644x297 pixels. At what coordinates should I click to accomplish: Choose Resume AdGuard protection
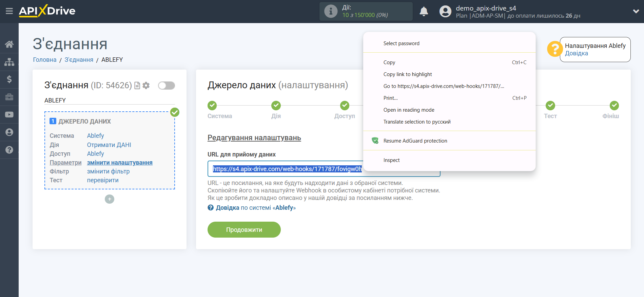pos(449,141)
